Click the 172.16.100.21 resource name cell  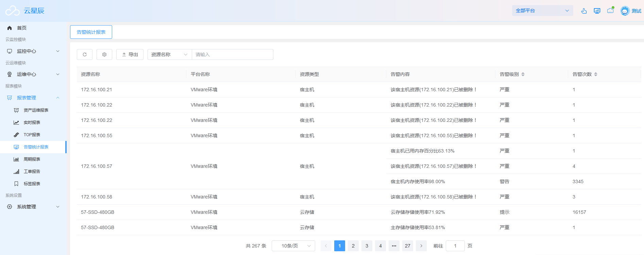[x=97, y=90]
